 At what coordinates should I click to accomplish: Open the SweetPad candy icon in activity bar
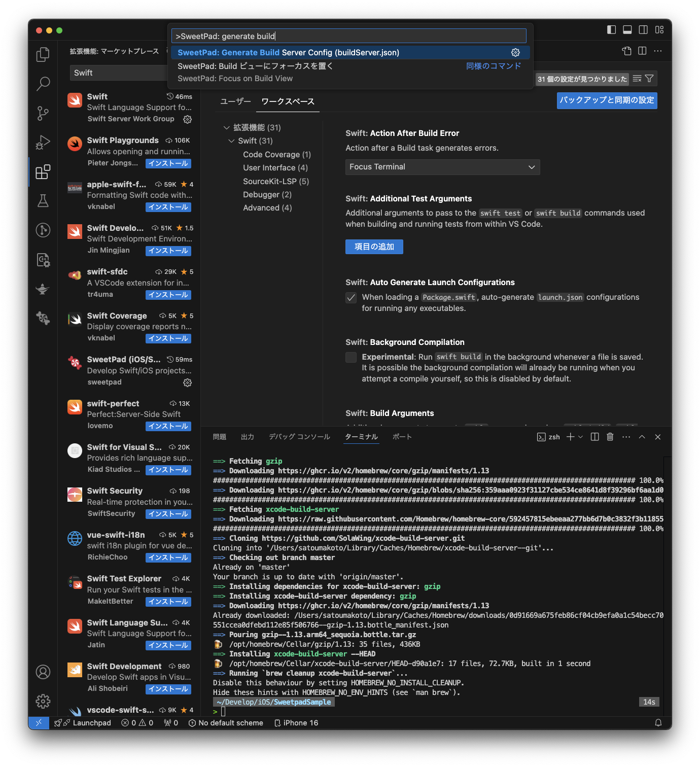pyautogui.click(x=43, y=318)
